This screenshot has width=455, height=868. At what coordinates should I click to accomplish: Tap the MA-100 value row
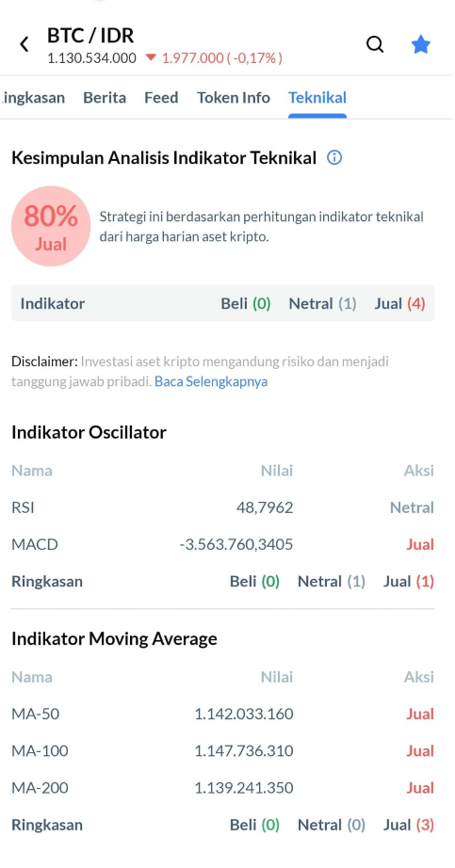(x=222, y=750)
